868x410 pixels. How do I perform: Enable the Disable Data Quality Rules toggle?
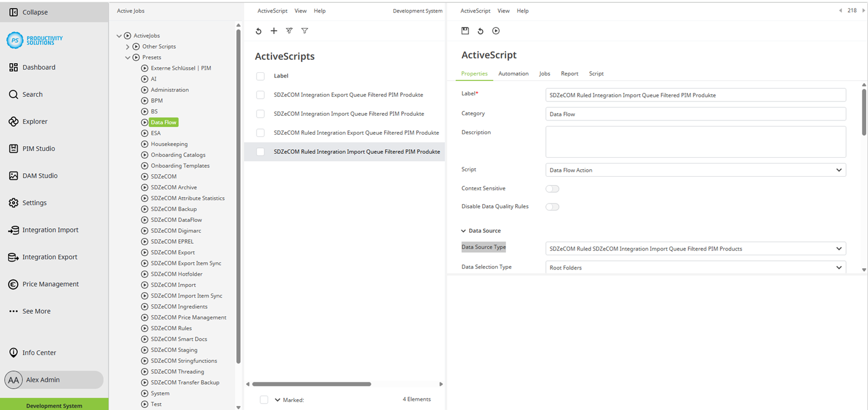coord(552,206)
